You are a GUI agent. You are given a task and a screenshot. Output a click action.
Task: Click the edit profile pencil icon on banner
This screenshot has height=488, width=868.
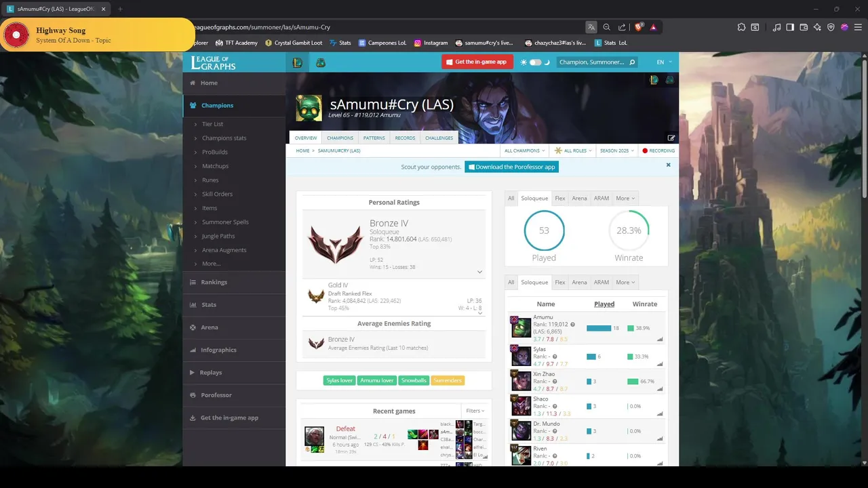(x=671, y=138)
